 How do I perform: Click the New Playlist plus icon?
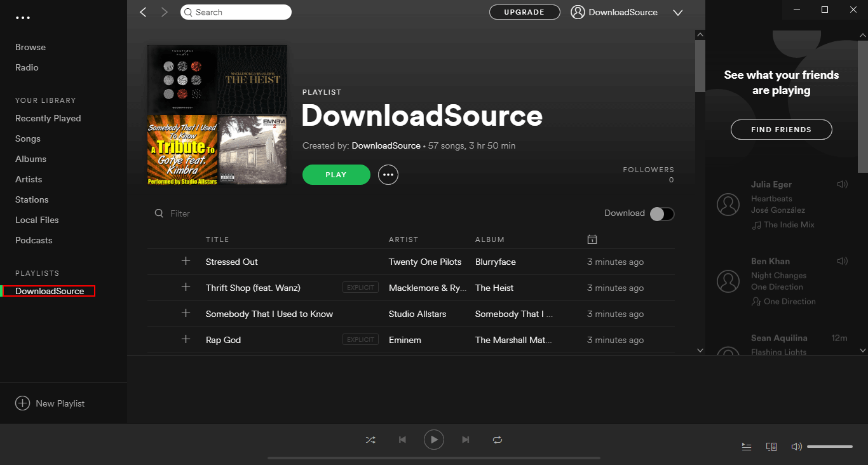coord(22,403)
